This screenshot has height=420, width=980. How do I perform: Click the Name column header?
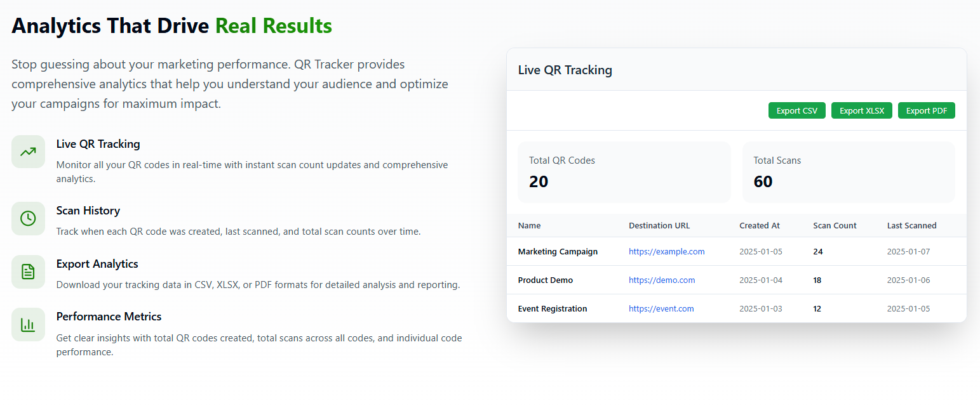529,226
